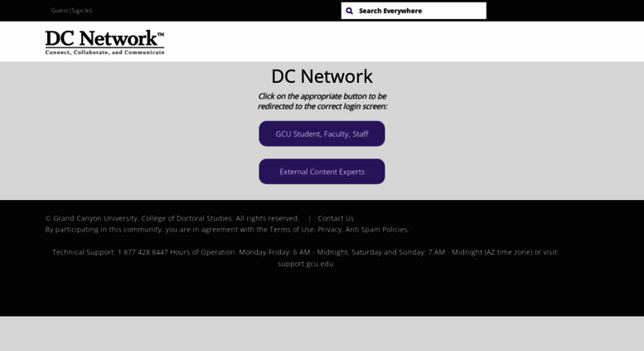The height and width of the screenshot is (351, 644).
Task: Select GCU Student, Faculty, Staff login
Action: (322, 134)
